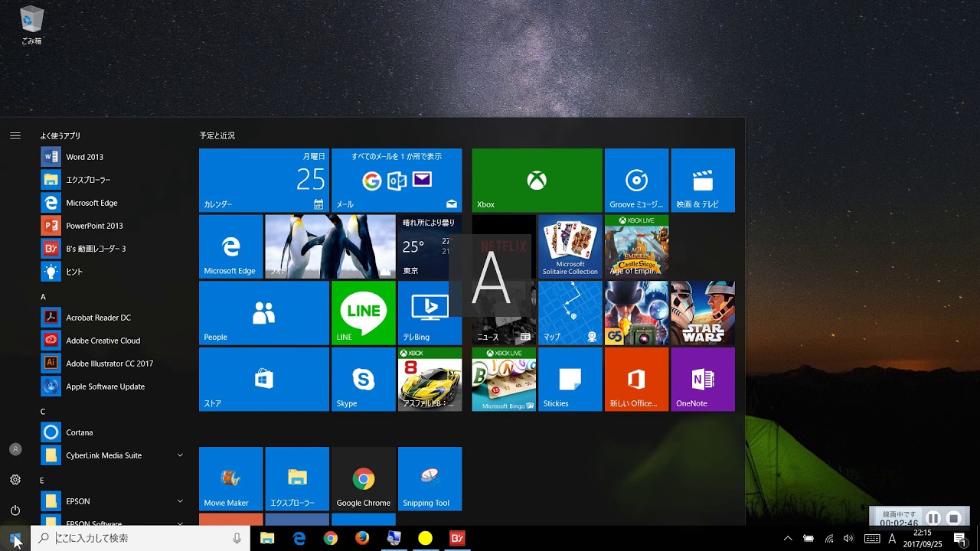The width and height of the screenshot is (980, 551).
Task: Open Apple Software Update
Action: (x=113, y=386)
